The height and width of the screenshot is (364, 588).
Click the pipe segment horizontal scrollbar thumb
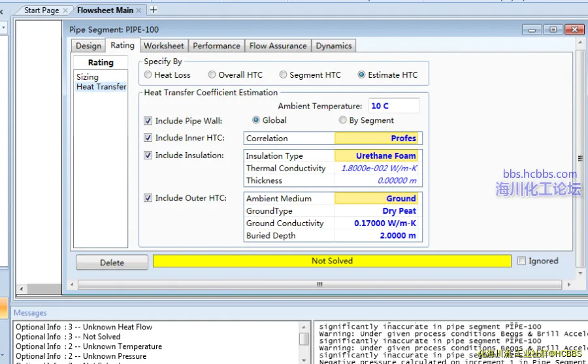click(x=320, y=284)
